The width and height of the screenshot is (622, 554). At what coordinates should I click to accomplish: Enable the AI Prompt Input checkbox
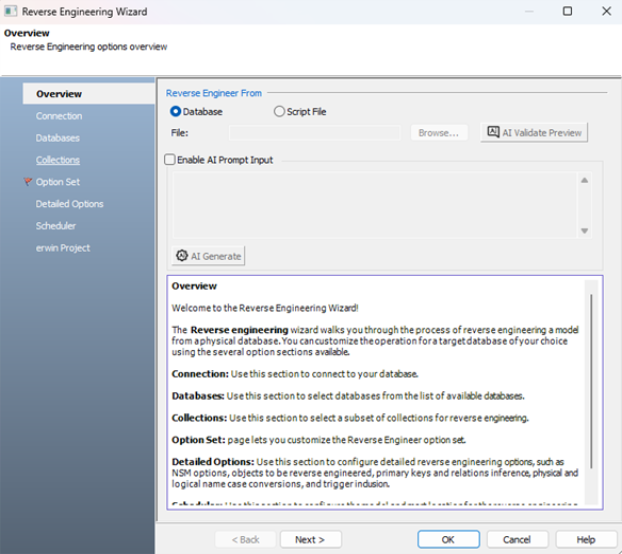point(170,160)
